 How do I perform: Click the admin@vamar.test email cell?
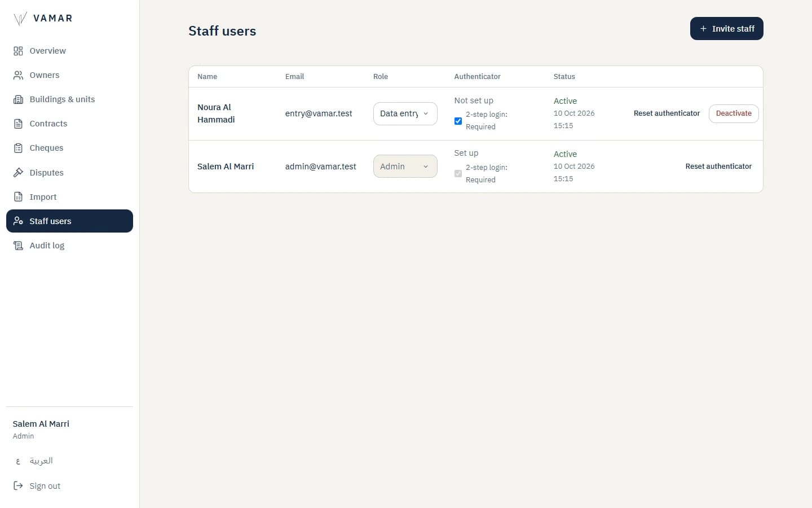320,167
